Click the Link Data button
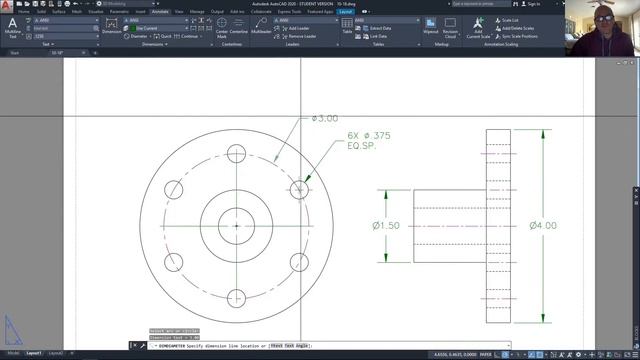This screenshot has width=640, height=360. [x=375, y=36]
